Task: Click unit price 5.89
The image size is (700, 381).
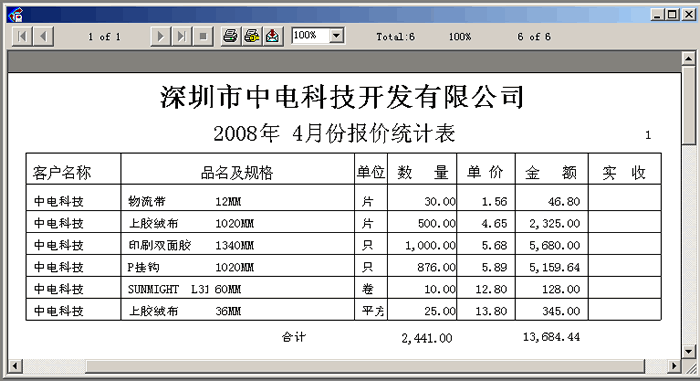Action: [x=494, y=267]
